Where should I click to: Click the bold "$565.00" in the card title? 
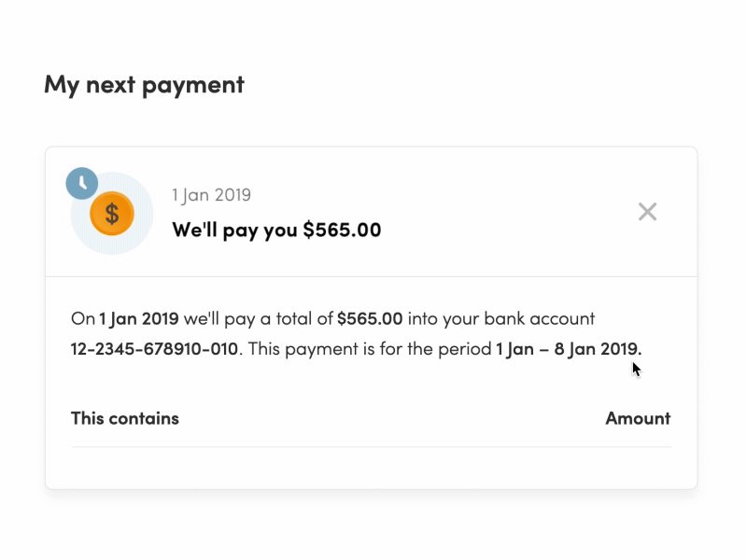click(x=342, y=230)
